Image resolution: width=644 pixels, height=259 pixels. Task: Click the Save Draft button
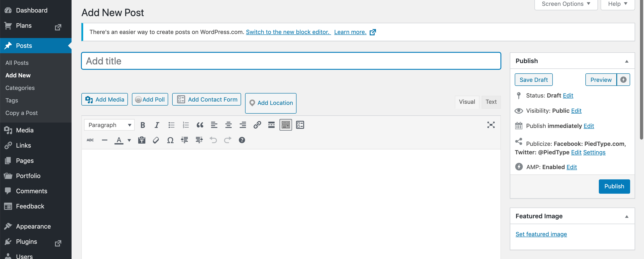(x=533, y=80)
